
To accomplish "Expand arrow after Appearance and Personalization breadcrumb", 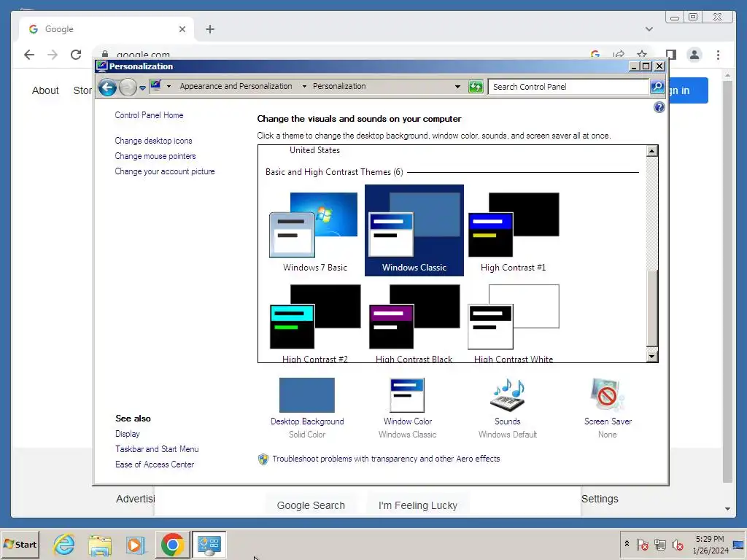I will point(304,86).
